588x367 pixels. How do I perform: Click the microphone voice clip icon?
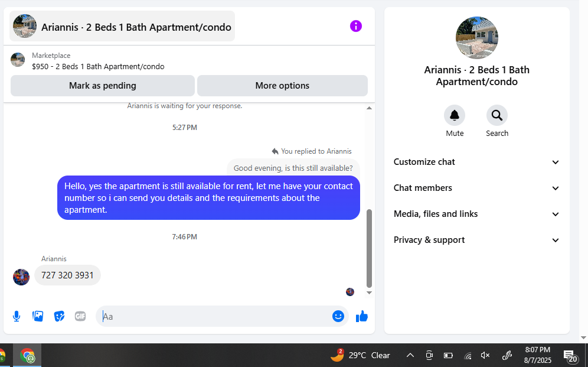[x=17, y=316]
